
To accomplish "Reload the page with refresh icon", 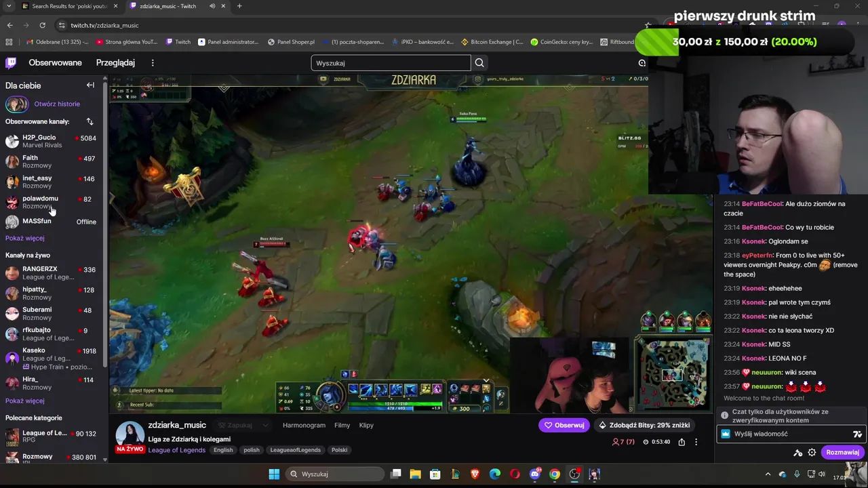I will tap(42, 25).
